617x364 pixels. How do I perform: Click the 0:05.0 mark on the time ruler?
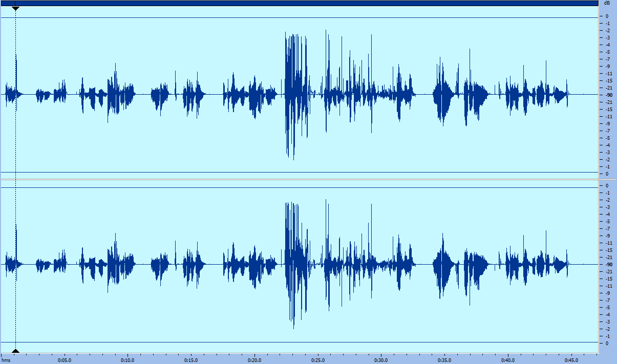click(64, 359)
